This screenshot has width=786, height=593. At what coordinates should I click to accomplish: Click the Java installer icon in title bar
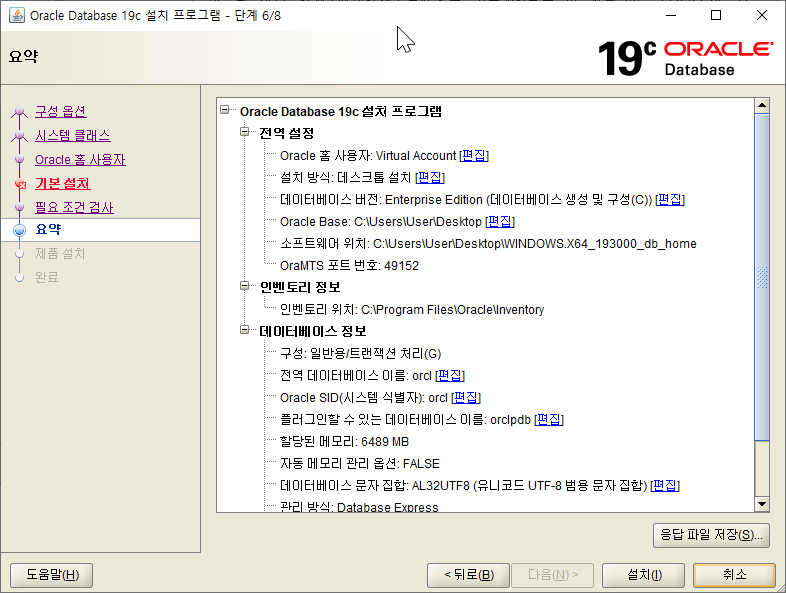pyautogui.click(x=17, y=16)
